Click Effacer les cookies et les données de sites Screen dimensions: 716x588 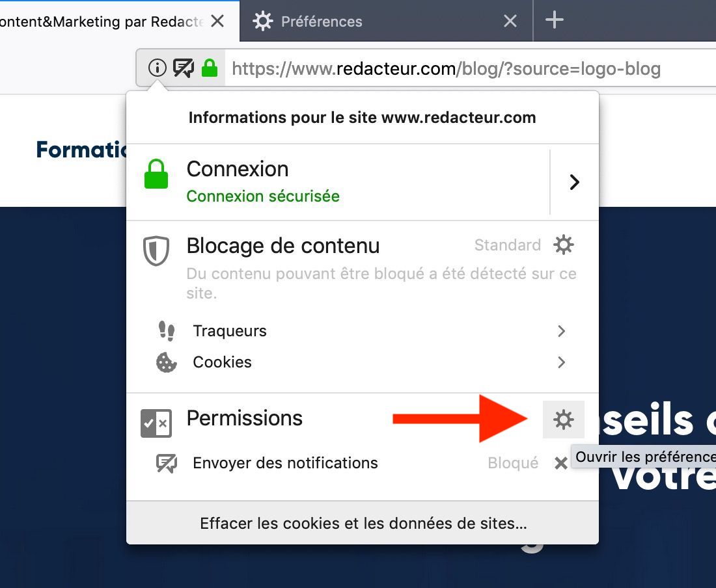coord(363,523)
